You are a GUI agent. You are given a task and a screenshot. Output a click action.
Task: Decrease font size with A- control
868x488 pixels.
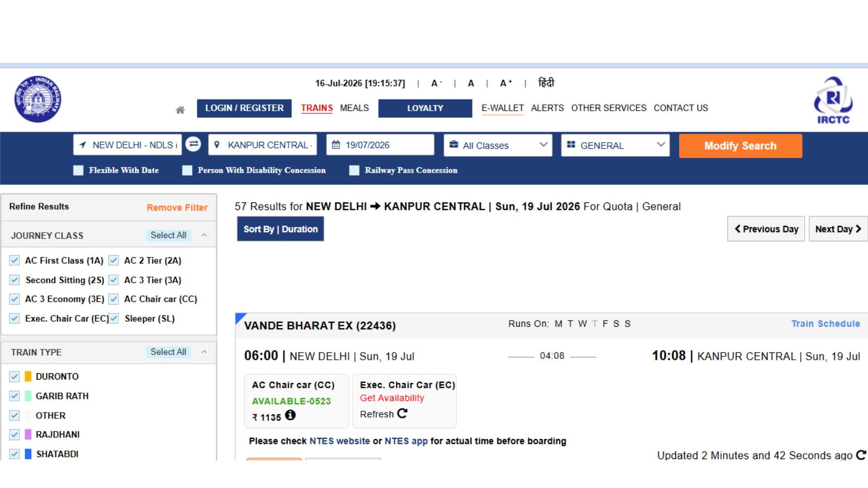point(436,83)
